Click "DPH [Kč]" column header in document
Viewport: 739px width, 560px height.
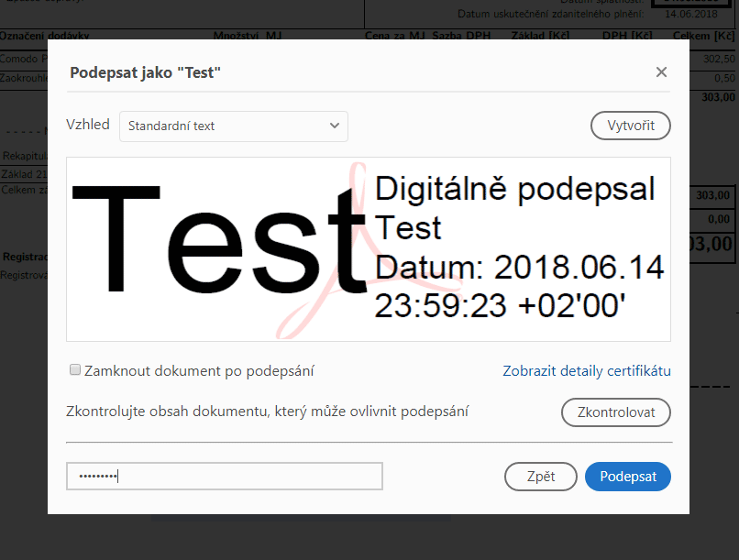tap(627, 36)
